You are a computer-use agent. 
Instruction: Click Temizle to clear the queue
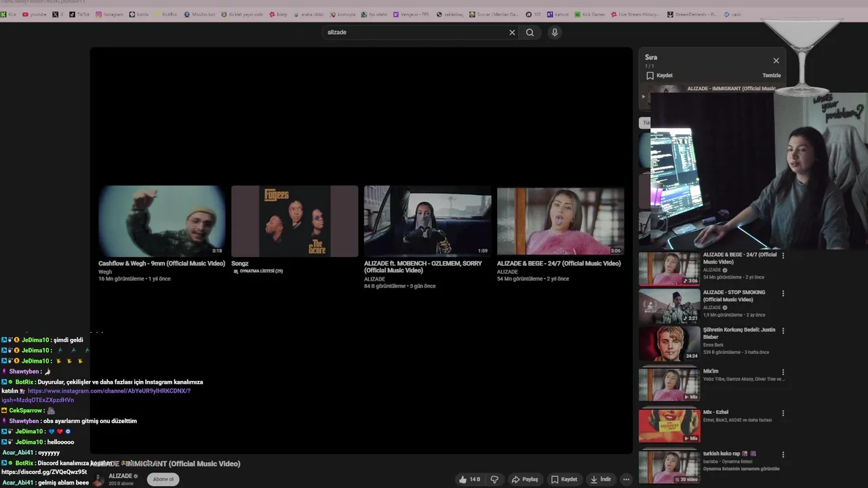point(772,75)
